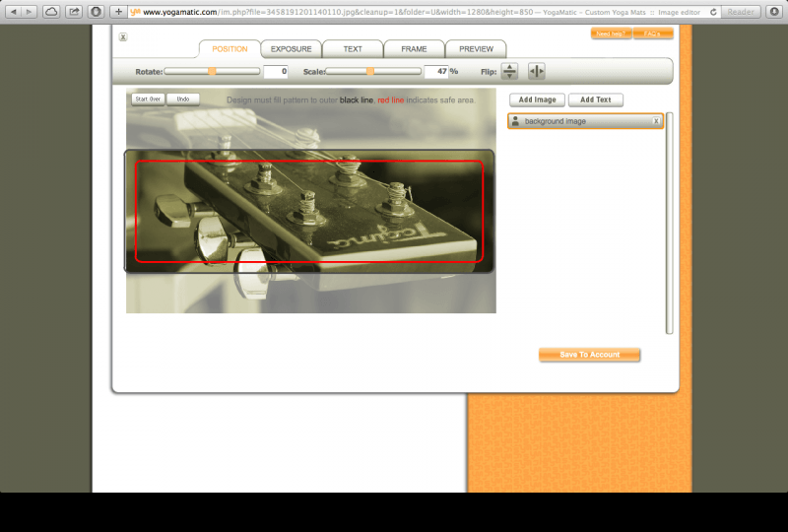788x532 pixels.
Task: Click the guitar headstock image in canvas
Action: (x=310, y=211)
